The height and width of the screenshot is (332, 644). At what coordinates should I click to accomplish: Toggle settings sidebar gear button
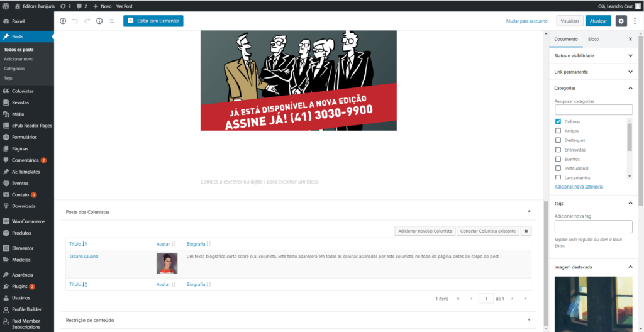621,21
